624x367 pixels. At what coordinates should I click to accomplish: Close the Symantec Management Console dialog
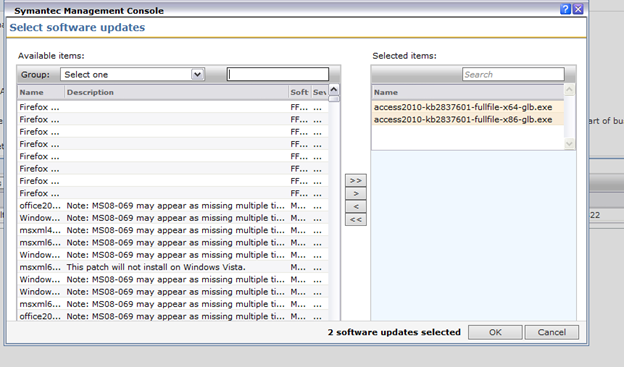click(x=578, y=9)
